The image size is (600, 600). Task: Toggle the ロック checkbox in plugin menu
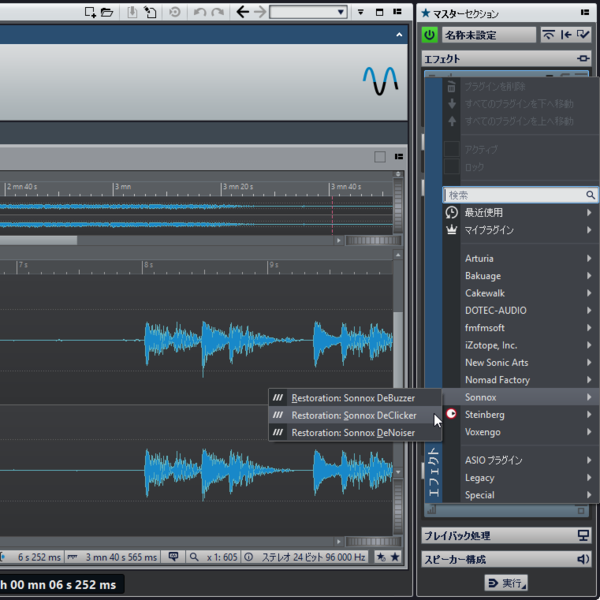pos(451,167)
